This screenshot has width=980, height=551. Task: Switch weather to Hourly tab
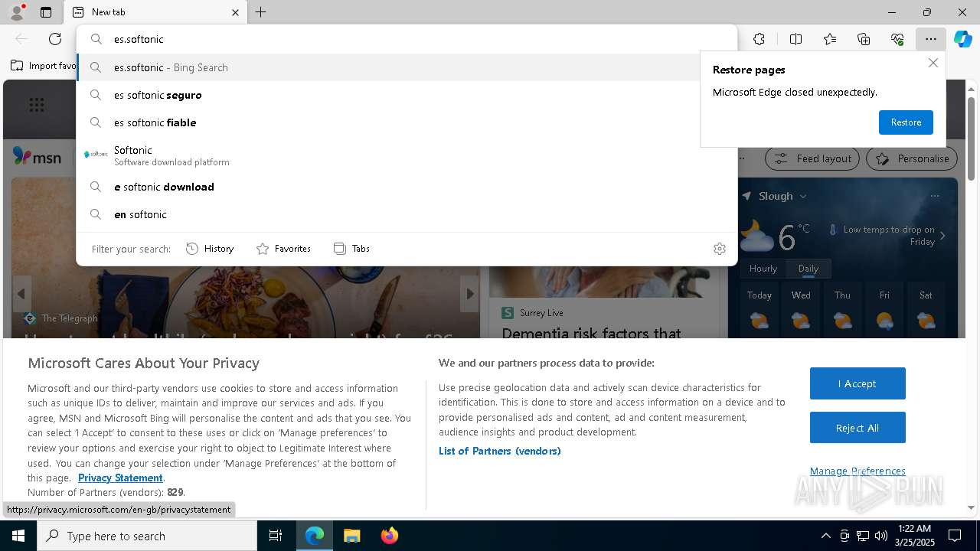(x=763, y=269)
